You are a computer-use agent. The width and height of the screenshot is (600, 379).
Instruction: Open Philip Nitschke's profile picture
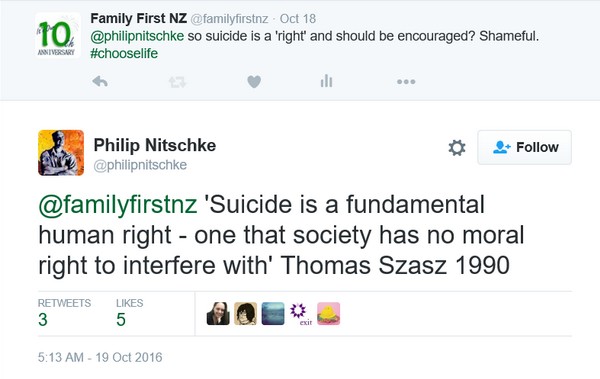click(61, 153)
